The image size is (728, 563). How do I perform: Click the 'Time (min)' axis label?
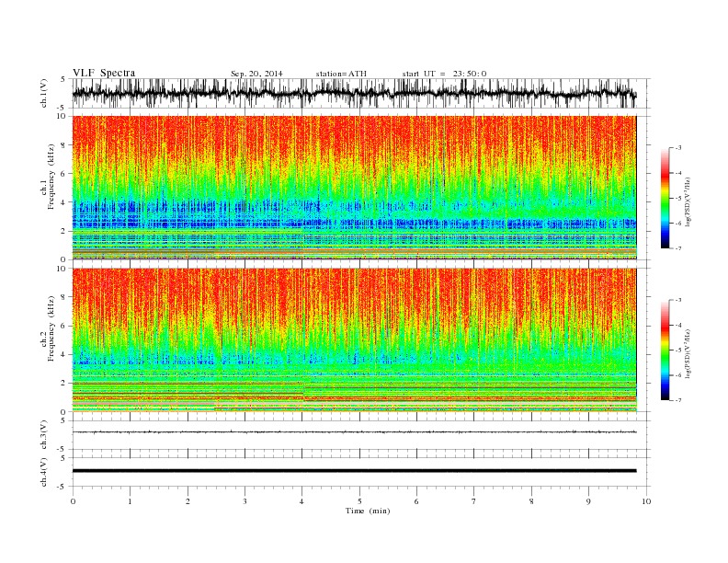pyautogui.click(x=368, y=511)
